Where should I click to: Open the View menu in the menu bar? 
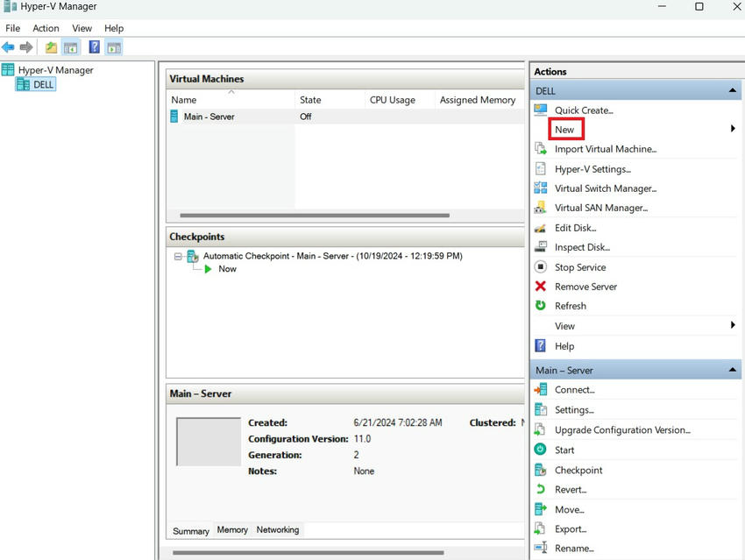pos(82,28)
